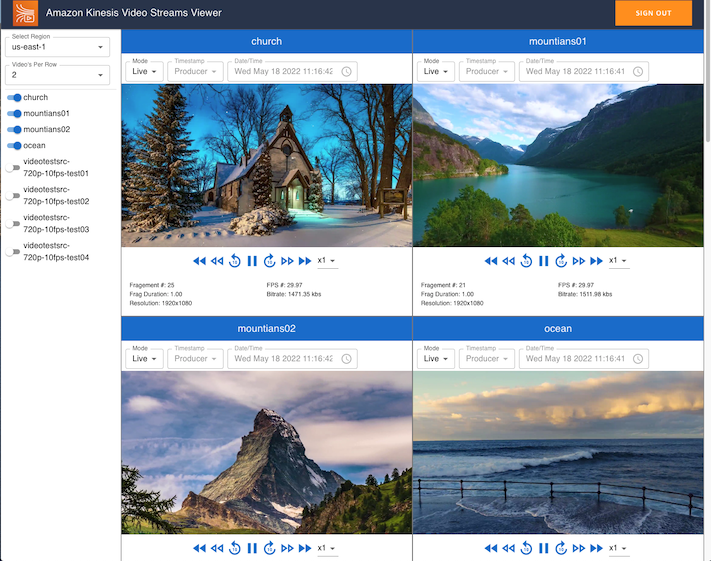Enable the videotestsrc-720p-10fps-test01 stream

(x=13, y=168)
